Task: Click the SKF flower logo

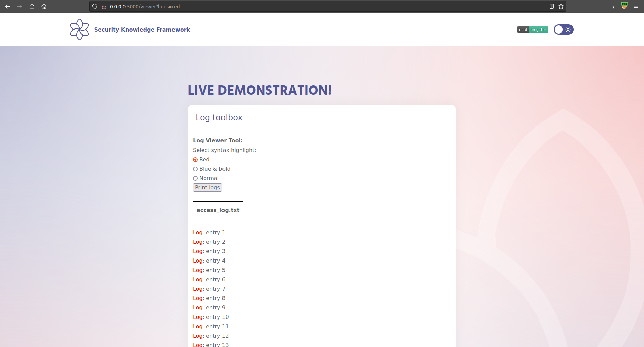Action: point(80,30)
